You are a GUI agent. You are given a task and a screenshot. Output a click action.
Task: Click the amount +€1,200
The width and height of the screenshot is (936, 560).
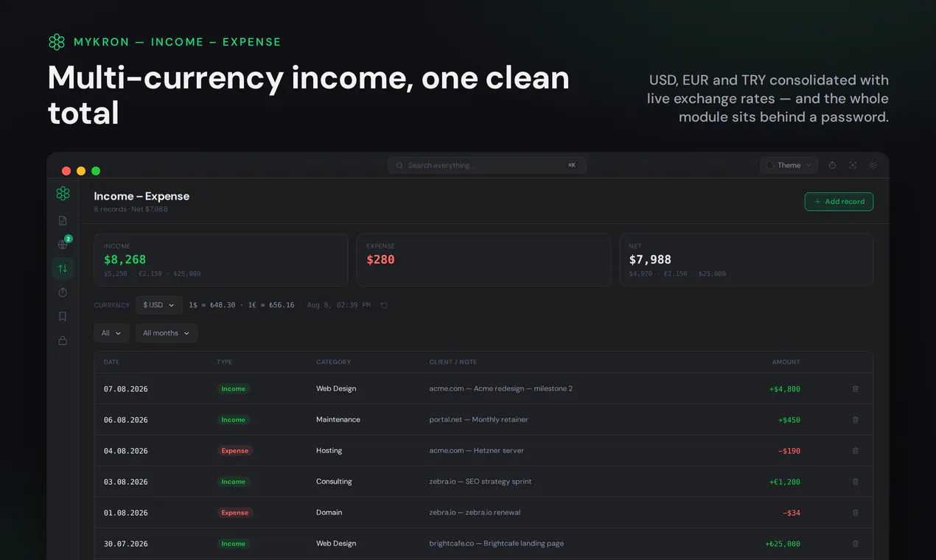pos(783,482)
